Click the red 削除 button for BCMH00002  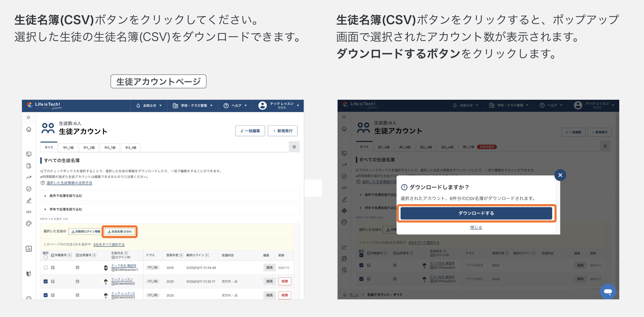[284, 282]
